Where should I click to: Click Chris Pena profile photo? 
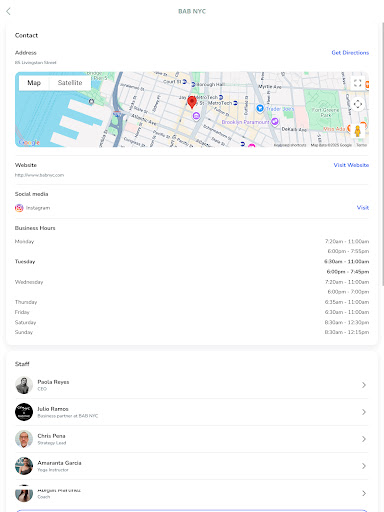(x=24, y=439)
